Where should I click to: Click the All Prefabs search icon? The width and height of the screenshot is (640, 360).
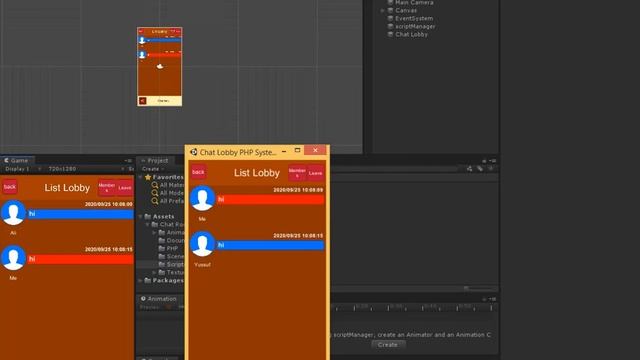155,201
